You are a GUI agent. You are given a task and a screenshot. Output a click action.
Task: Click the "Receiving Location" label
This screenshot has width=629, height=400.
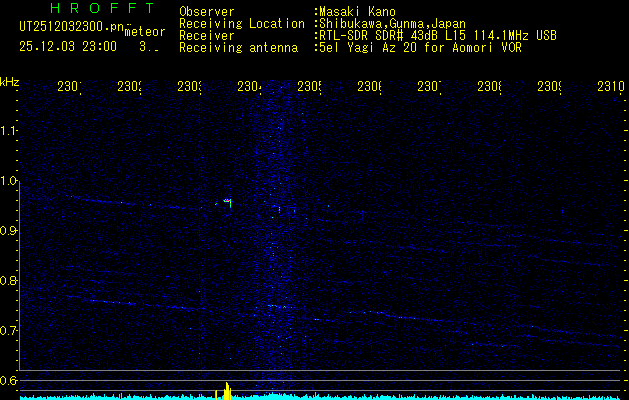(242, 24)
